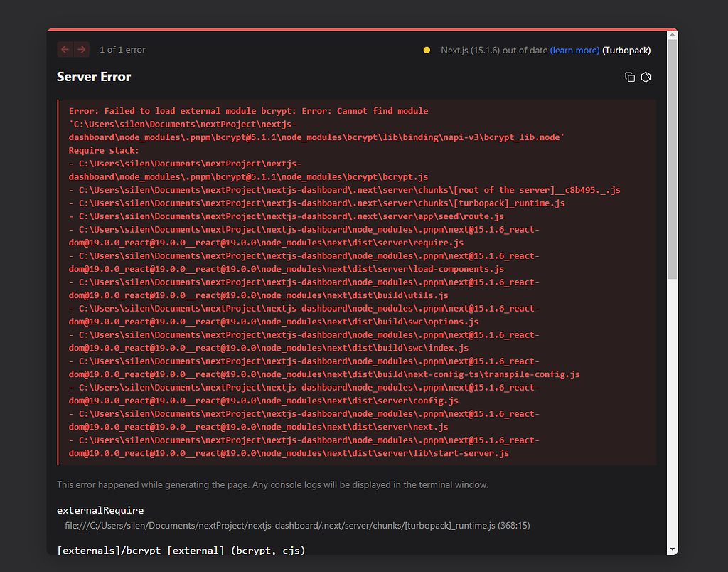Click the "Require stack:" line
The width and height of the screenshot is (728, 572).
pyautogui.click(x=104, y=150)
